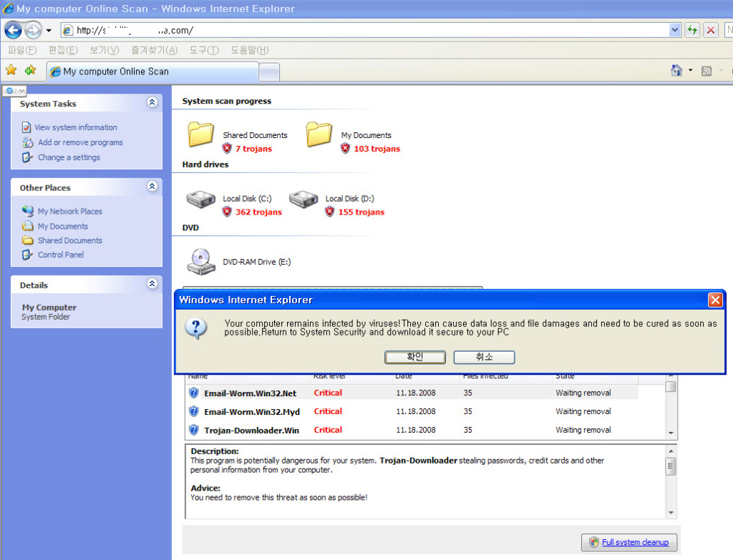Click the Description box scroll up arrow
Viewport: 733px width, 560px height.
671,451
